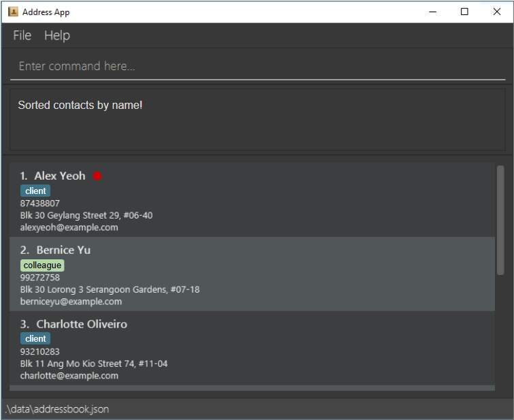Click the contact list scrollbar thumb
Image resolution: width=514 pixels, height=420 pixels.
click(500, 220)
